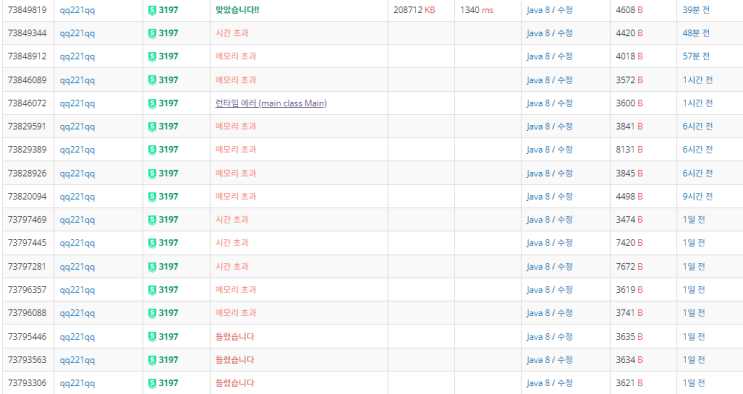Viewport: 743px width, 394px height.
Task: Click 수정 edit link in row 73848912
Action: coord(565,56)
